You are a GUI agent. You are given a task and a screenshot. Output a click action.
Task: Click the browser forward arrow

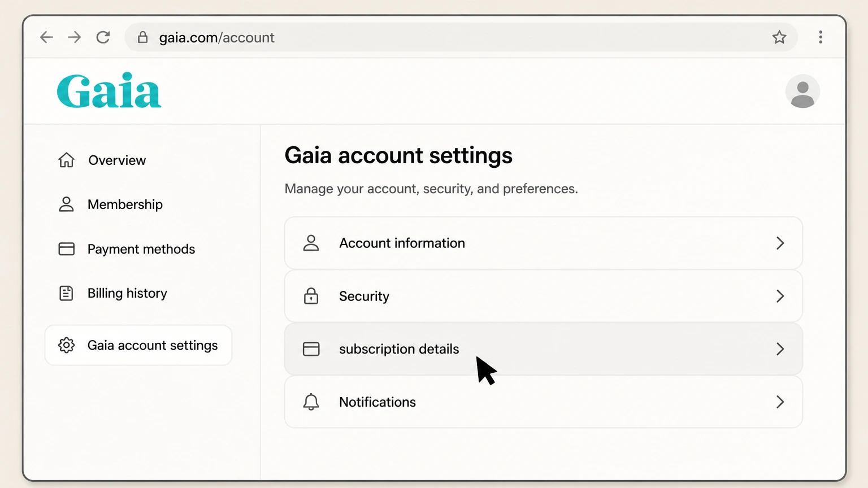pyautogui.click(x=74, y=37)
